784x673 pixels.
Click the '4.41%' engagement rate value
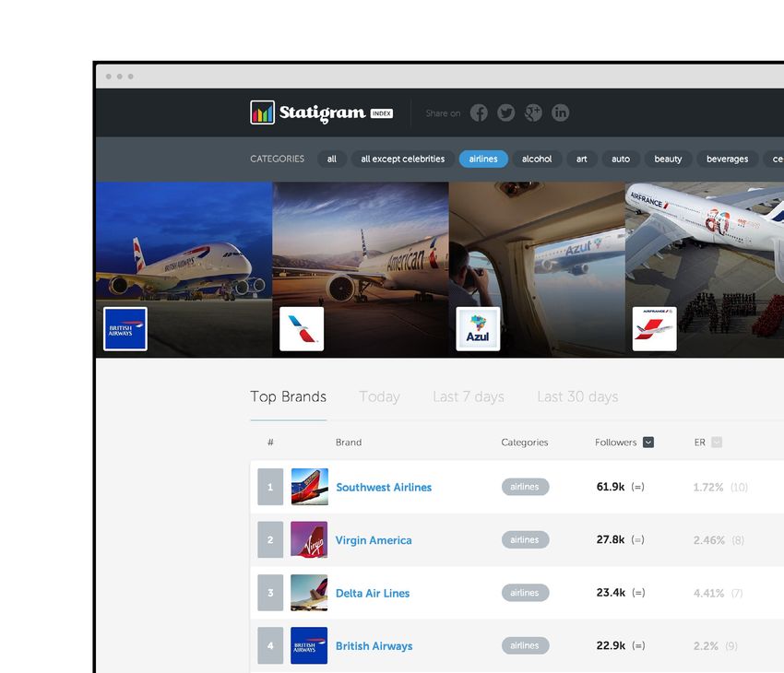[708, 593]
